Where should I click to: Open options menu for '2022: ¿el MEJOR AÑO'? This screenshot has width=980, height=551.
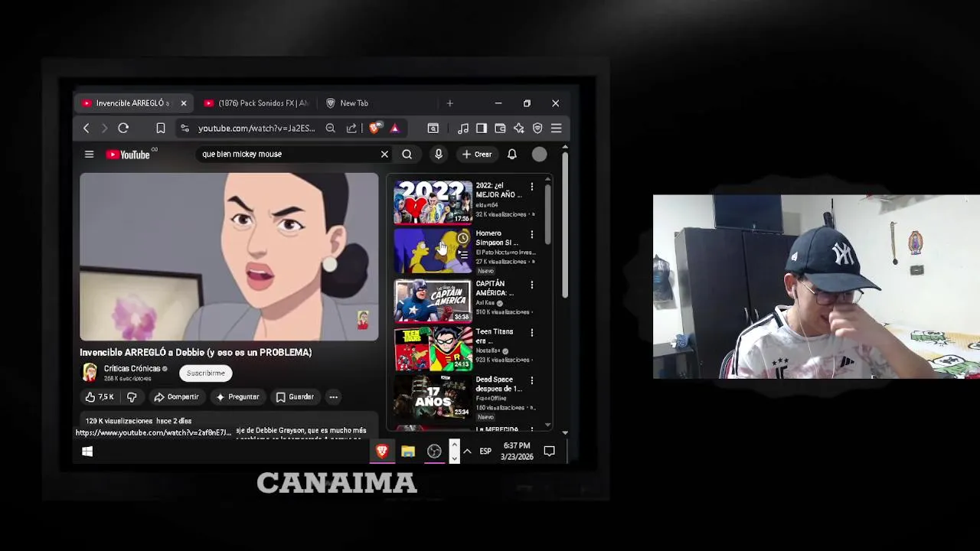[x=532, y=187]
